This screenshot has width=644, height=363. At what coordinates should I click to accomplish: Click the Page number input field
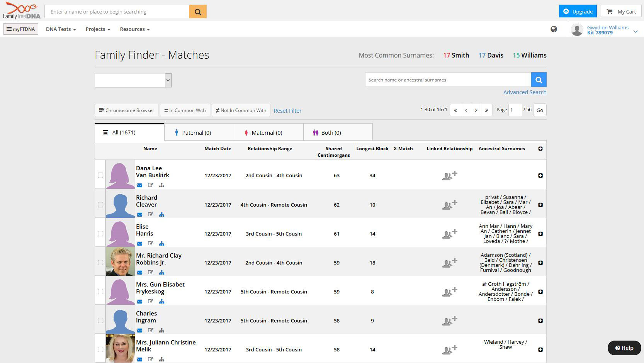click(x=515, y=110)
